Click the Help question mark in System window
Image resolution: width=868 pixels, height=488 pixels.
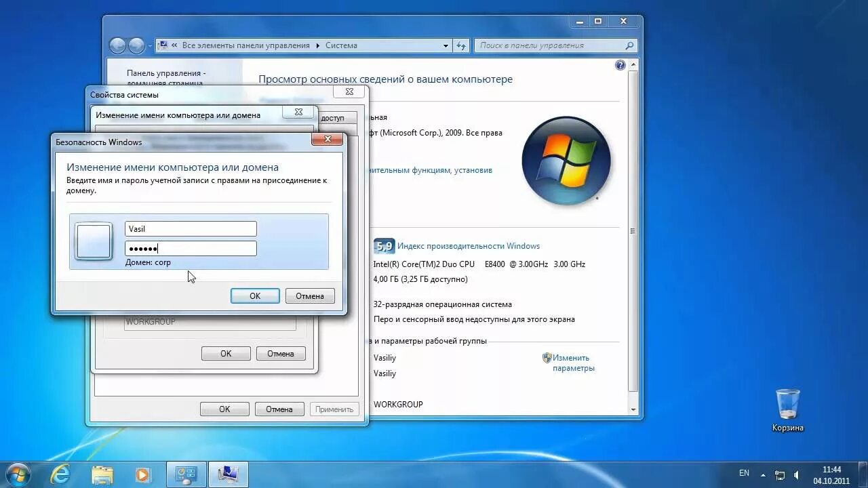(620, 64)
